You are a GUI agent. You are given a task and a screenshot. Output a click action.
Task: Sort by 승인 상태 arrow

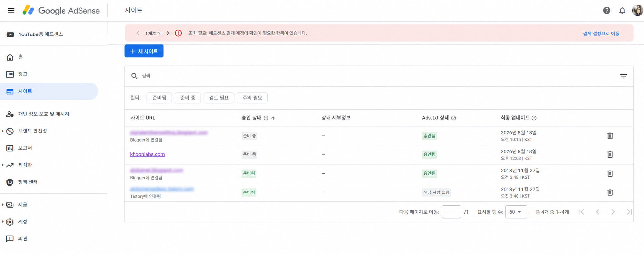tap(273, 118)
